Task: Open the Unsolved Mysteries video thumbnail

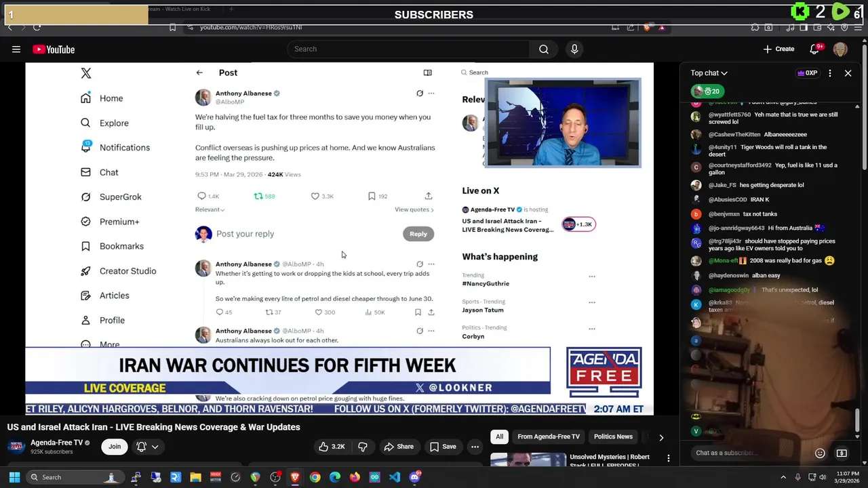Action: 528,459
